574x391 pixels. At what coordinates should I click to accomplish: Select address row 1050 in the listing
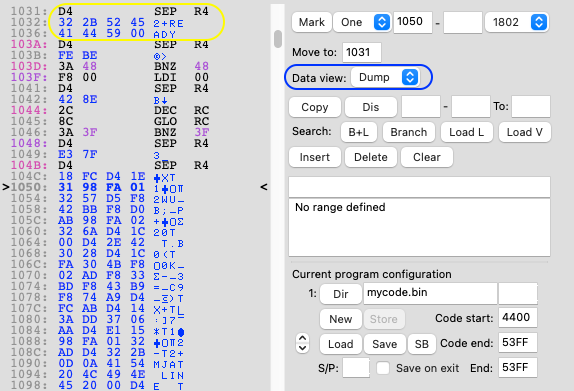pyautogui.click(x=98, y=187)
